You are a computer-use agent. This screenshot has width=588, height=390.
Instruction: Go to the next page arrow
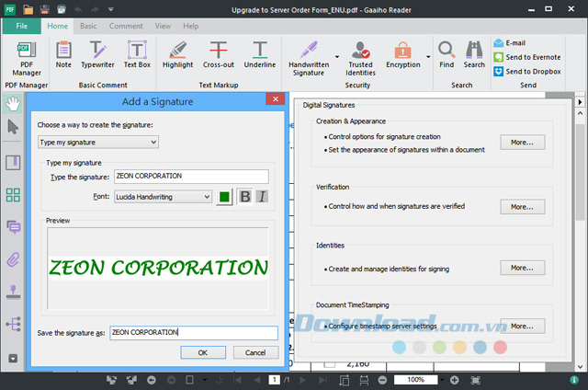coord(302,380)
